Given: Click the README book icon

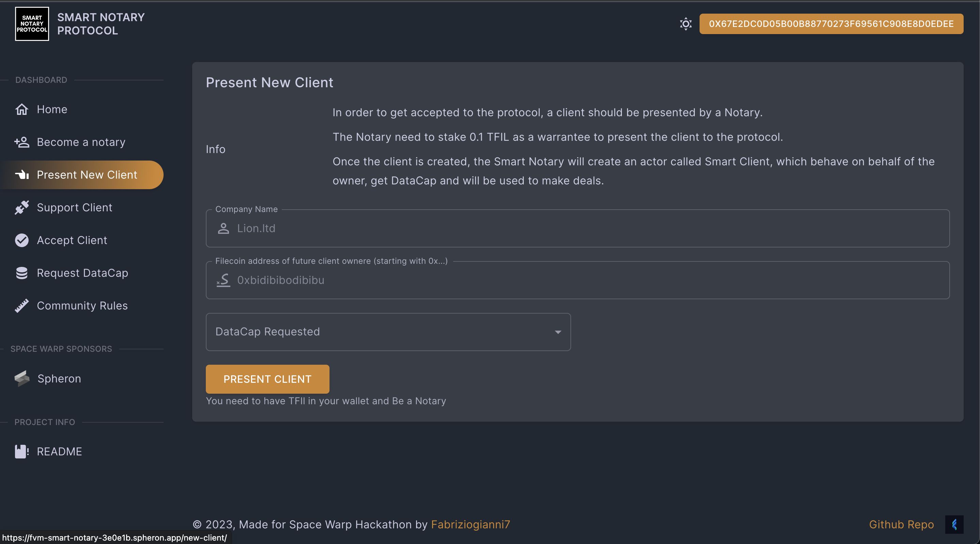Looking at the screenshot, I should tap(22, 452).
